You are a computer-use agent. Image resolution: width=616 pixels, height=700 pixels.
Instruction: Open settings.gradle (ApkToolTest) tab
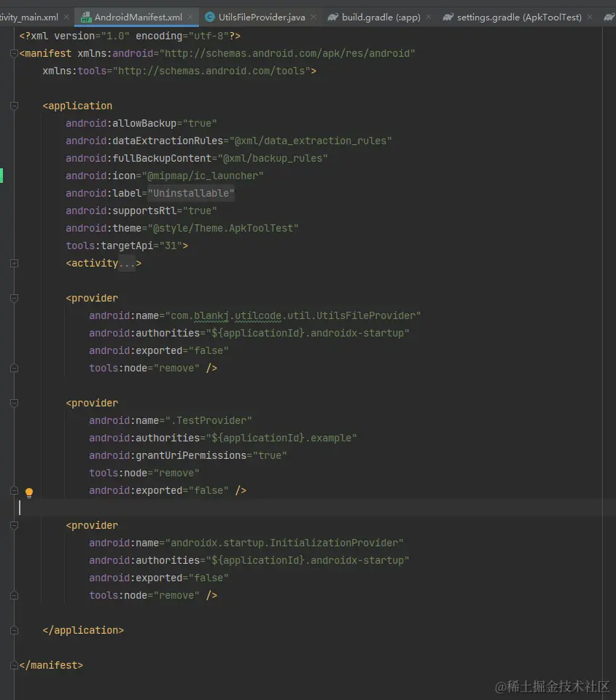coord(519,17)
